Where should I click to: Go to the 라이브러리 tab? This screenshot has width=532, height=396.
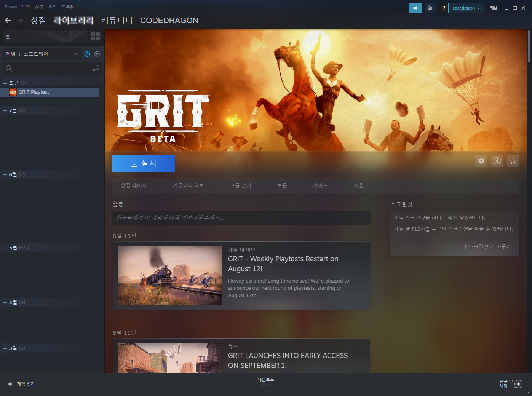click(73, 21)
